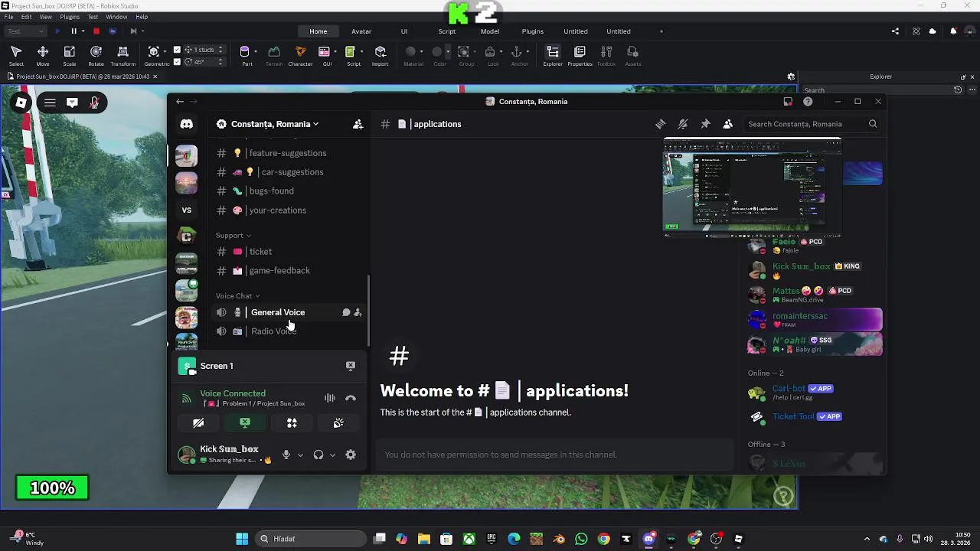Open the soundboard in voice panel
This screenshot has height=551, width=980.
(x=338, y=422)
